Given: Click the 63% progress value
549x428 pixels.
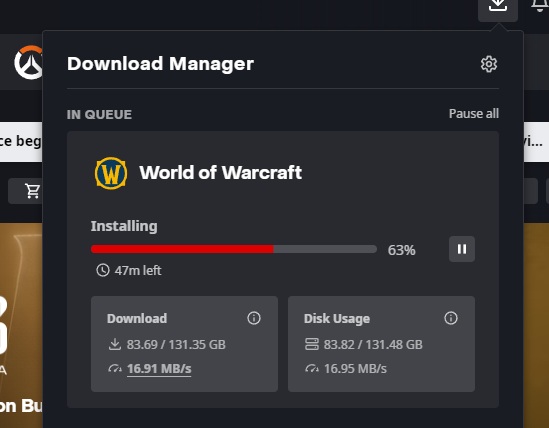Looking at the screenshot, I should pyautogui.click(x=401, y=250).
